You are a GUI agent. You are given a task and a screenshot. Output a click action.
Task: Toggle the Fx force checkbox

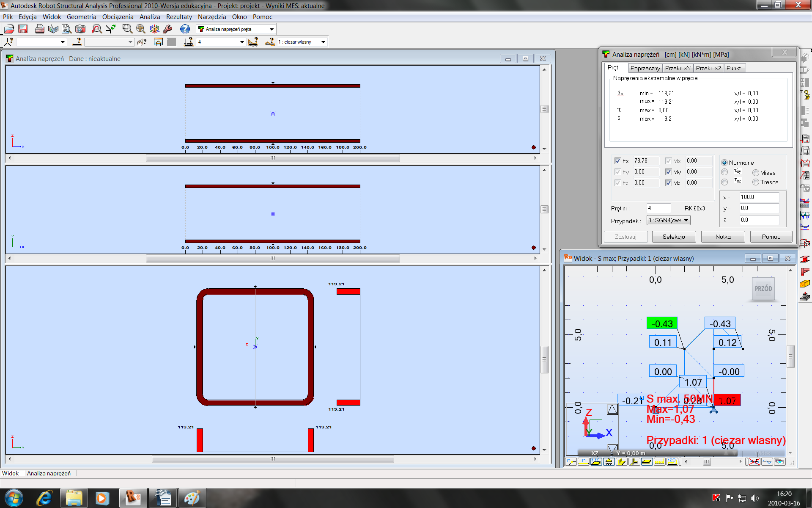pos(618,161)
